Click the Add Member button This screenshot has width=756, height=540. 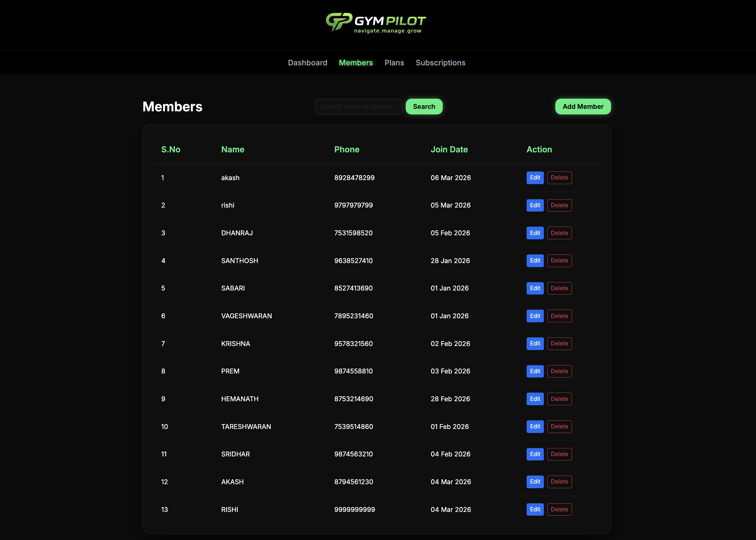[x=582, y=107]
